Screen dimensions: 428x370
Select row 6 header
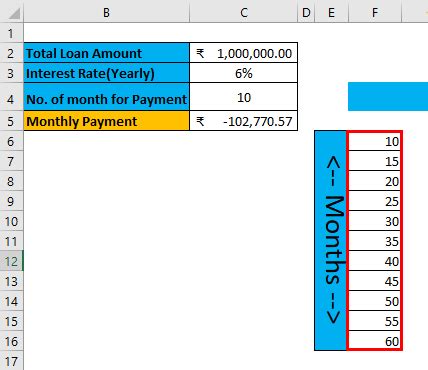(11, 141)
